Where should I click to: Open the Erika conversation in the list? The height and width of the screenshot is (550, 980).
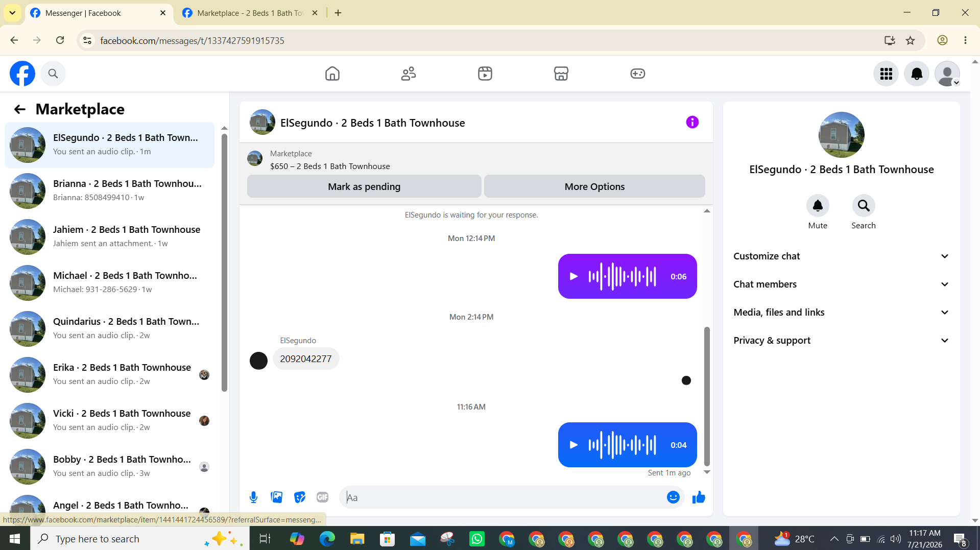pos(109,375)
